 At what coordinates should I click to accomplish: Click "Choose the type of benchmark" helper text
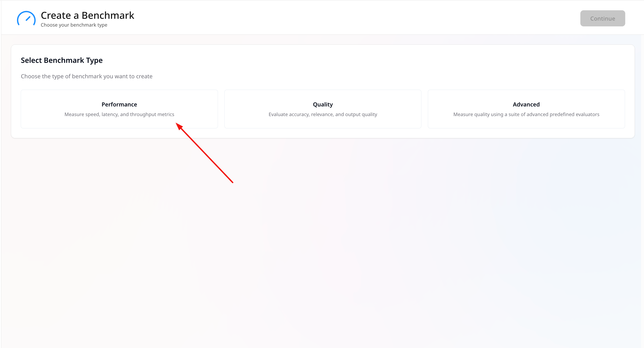(86, 76)
